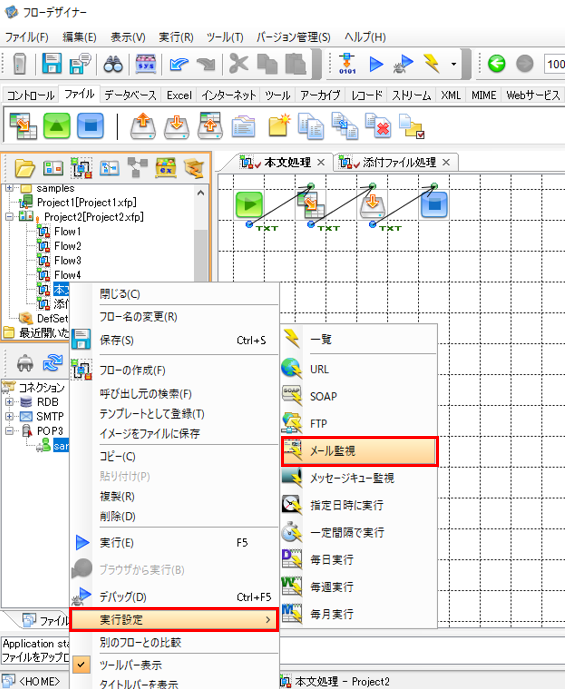
Task: Click the up arrow of tree scrollbar
Action: [201, 193]
